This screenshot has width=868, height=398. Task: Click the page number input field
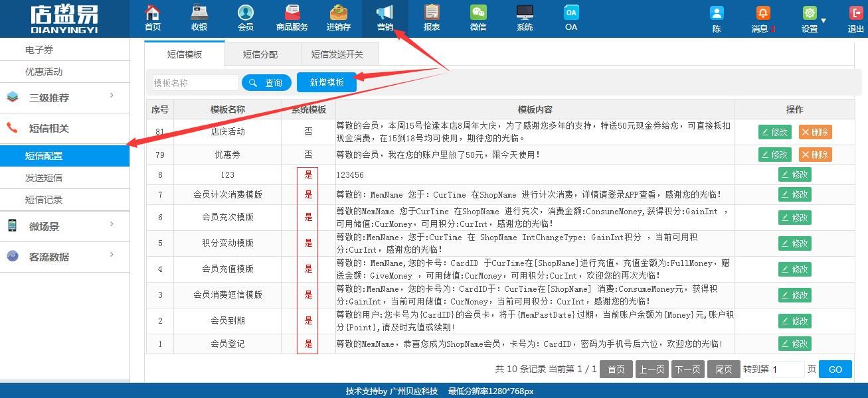(x=788, y=369)
